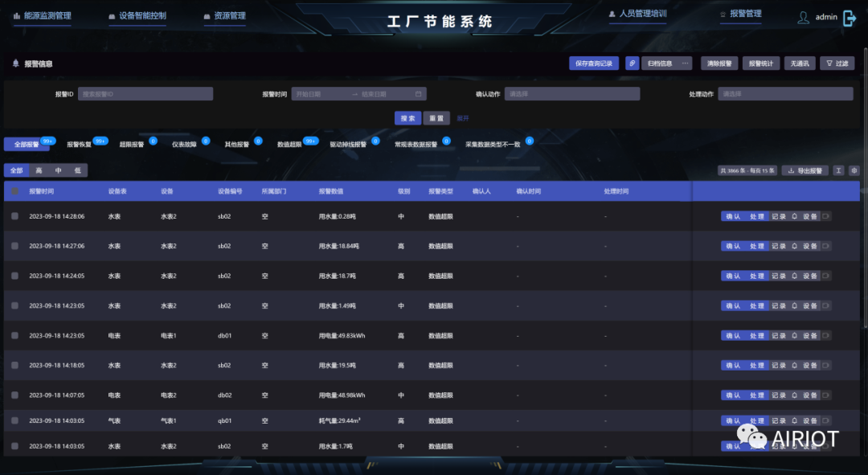Click camera icon in 电表1 db01 row
The width and height of the screenshot is (868, 475).
coord(826,336)
